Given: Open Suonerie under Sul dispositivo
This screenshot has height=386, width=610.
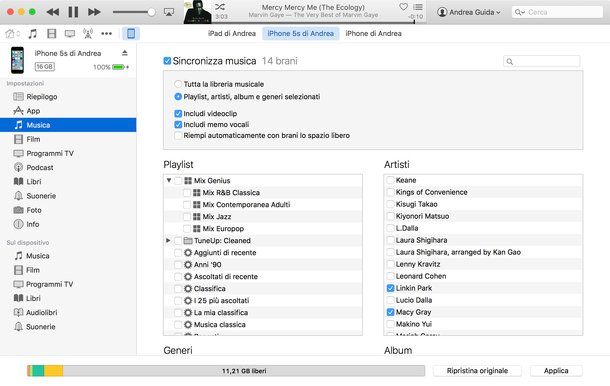Looking at the screenshot, I should click(x=68, y=326).
